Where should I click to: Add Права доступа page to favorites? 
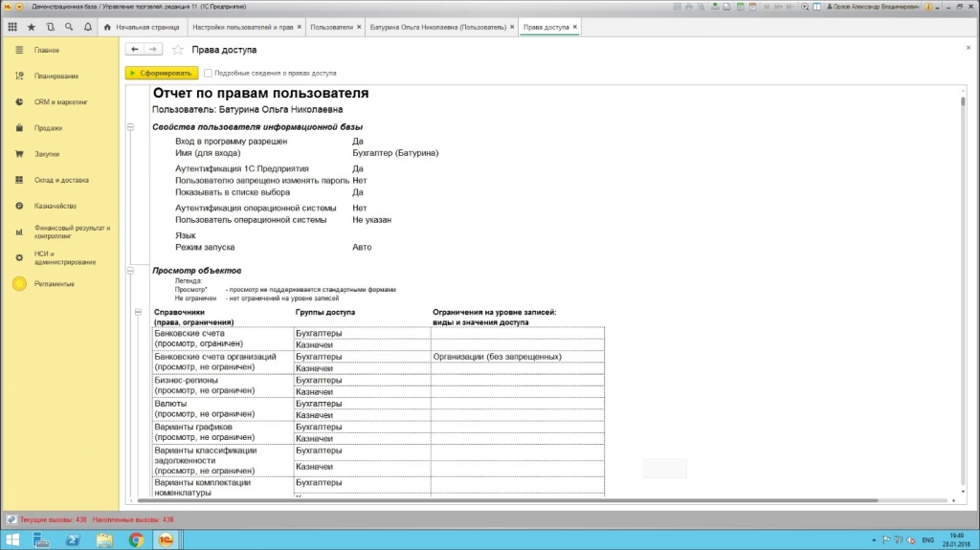177,50
